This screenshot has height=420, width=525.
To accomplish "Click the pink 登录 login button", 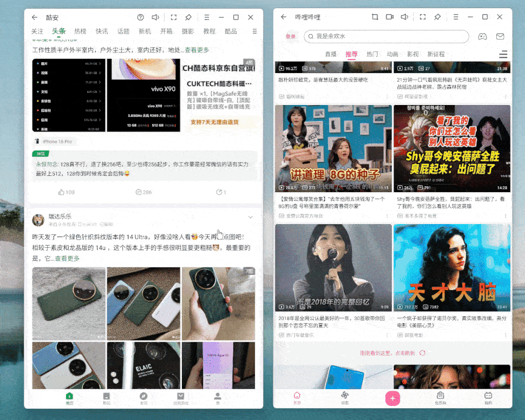I will [x=291, y=37].
